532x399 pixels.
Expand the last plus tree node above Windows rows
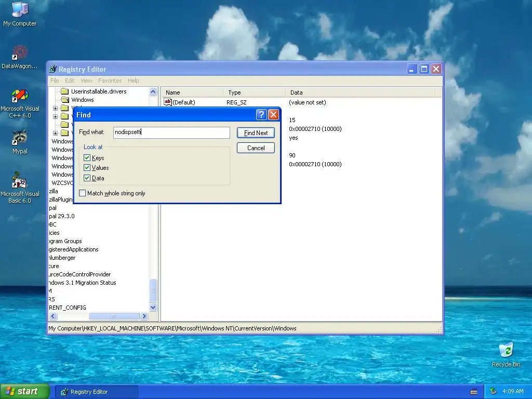pos(55,133)
